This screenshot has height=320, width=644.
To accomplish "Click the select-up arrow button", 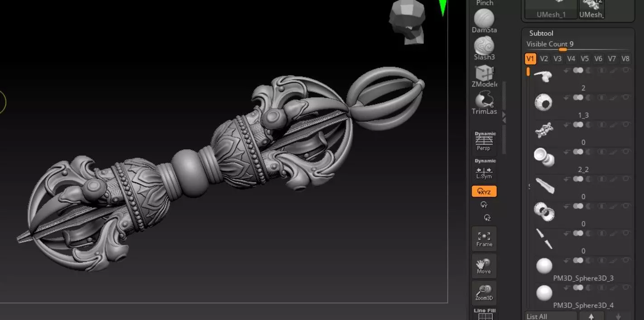I will pyautogui.click(x=591, y=316).
